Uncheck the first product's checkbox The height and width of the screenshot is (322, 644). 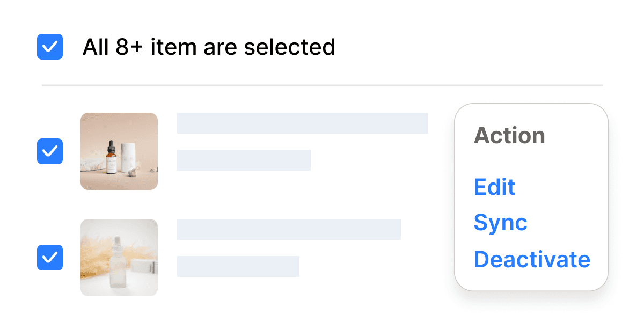point(50,151)
